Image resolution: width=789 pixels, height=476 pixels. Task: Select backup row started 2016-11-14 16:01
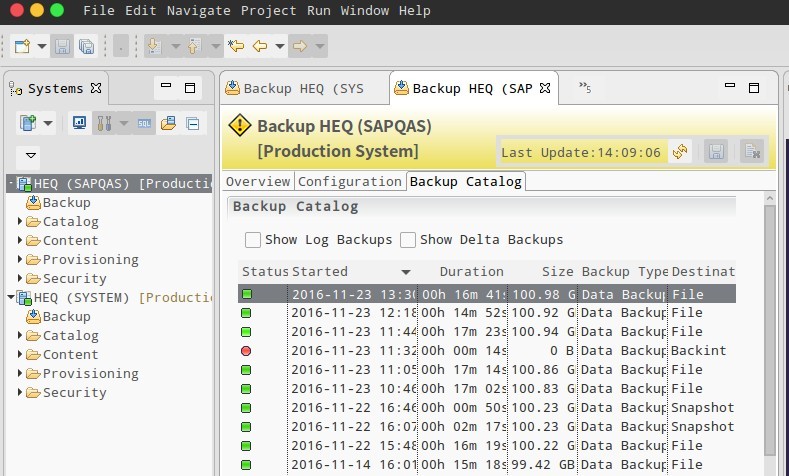click(487, 464)
